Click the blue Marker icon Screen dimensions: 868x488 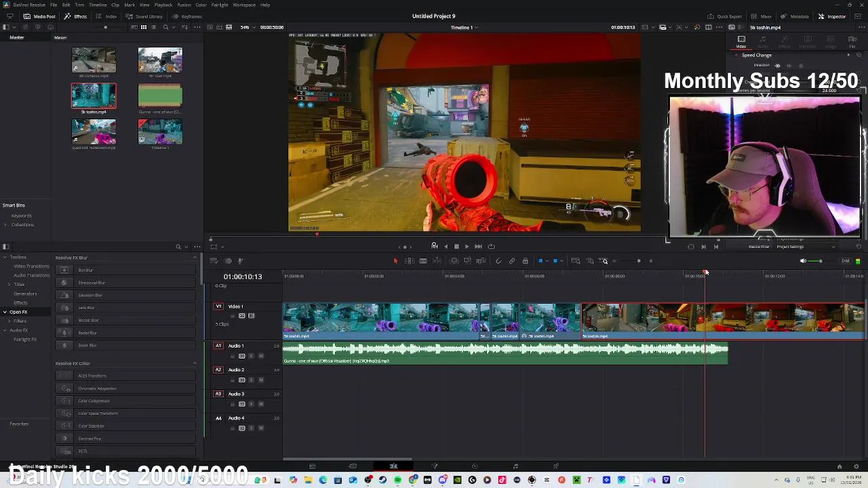click(555, 261)
